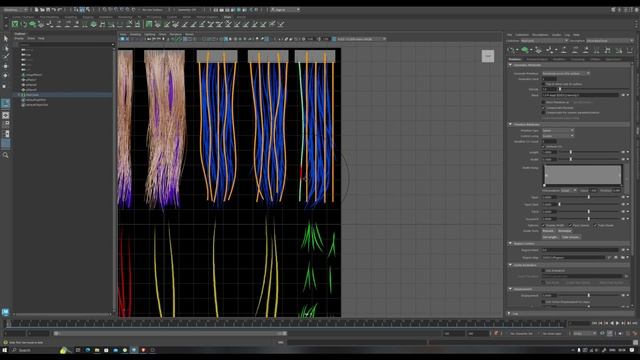Toggle the Attribute CVs checkbox
The width and height of the screenshot is (640, 360).
click(544, 147)
